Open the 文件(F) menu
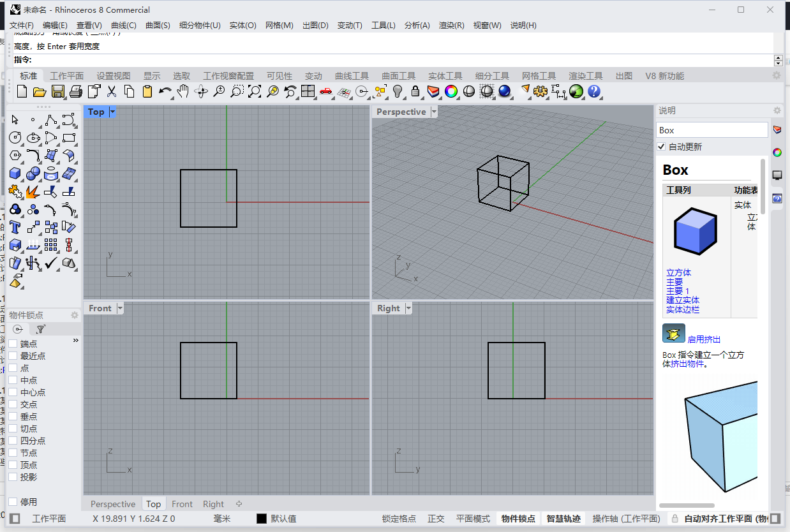Screen dimensions: 790x532 click(x=22, y=26)
